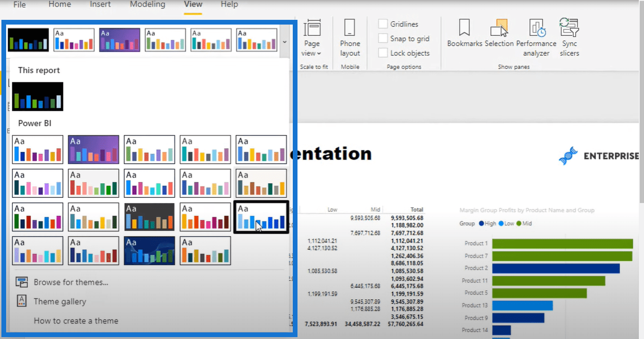The height and width of the screenshot is (339, 644).
Task: Apply the dark gray background theme
Action: point(149,217)
